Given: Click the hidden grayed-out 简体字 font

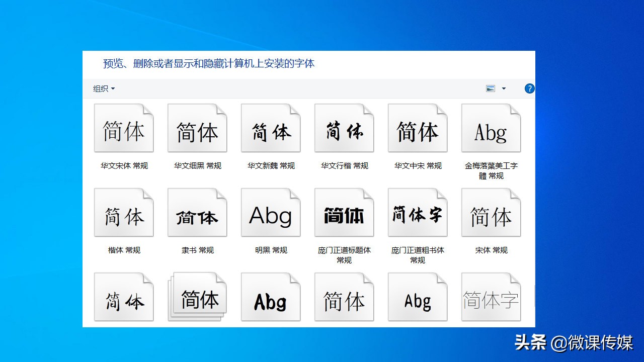Looking at the screenshot, I should (491, 297).
